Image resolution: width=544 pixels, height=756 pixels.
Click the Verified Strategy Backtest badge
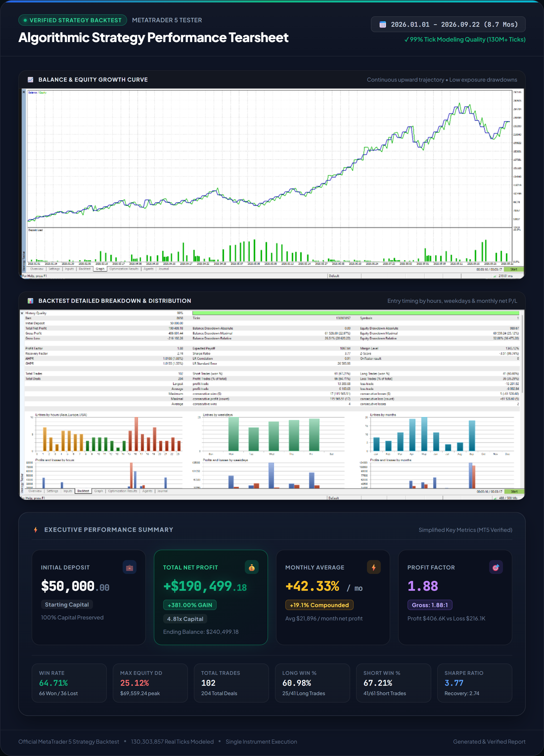point(73,20)
